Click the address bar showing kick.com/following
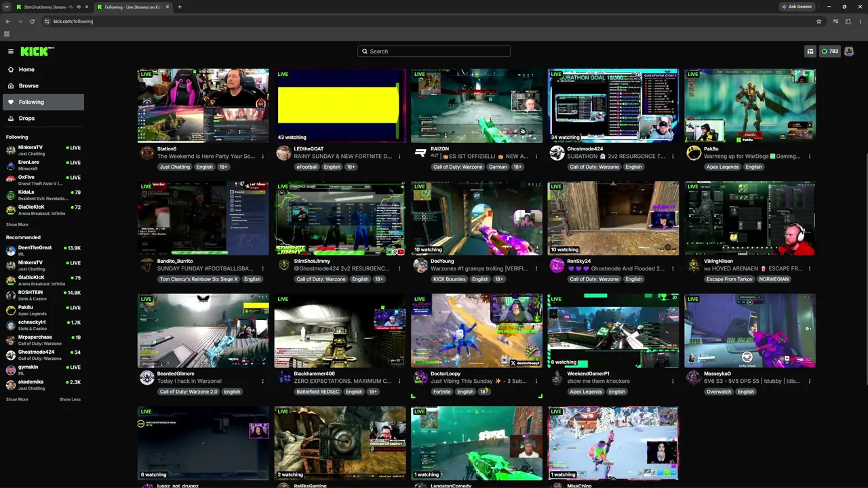Screen dimensions: 868x488 [x=427, y=22]
